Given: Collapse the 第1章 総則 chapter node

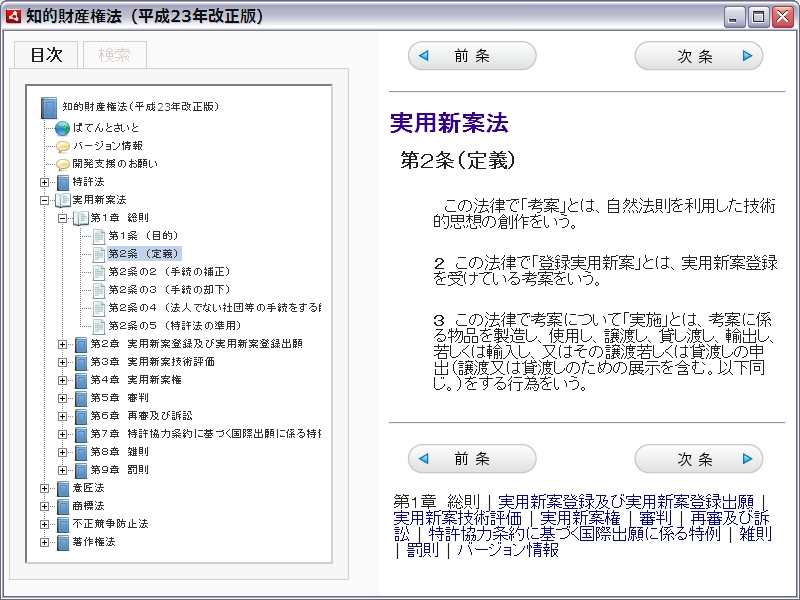Looking at the screenshot, I should point(62,218).
